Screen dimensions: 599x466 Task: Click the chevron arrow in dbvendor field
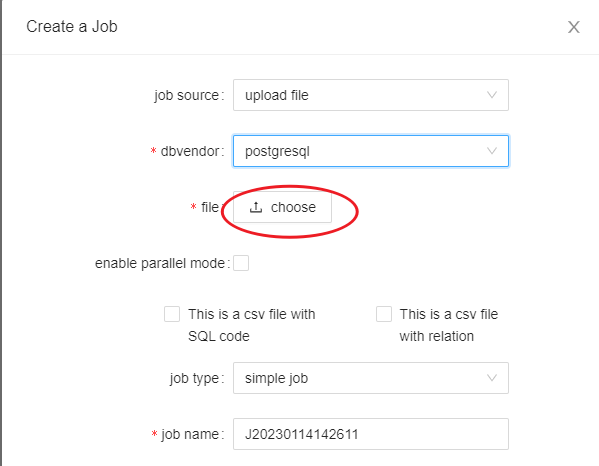pyautogui.click(x=492, y=151)
